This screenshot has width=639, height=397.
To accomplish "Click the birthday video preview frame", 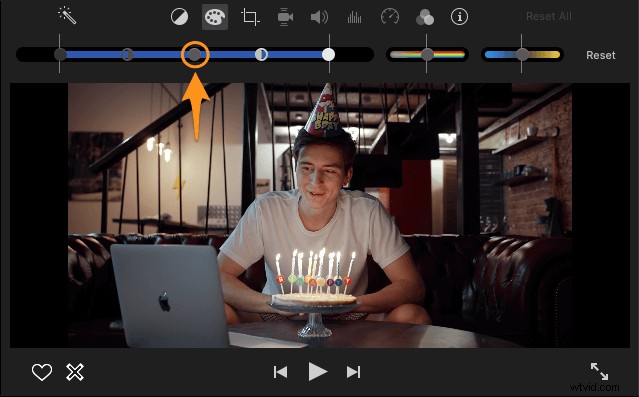I will coord(320,215).
